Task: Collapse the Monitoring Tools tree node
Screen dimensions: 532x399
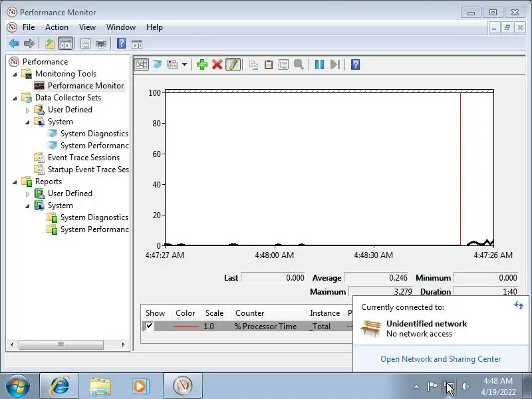Action: coord(15,74)
